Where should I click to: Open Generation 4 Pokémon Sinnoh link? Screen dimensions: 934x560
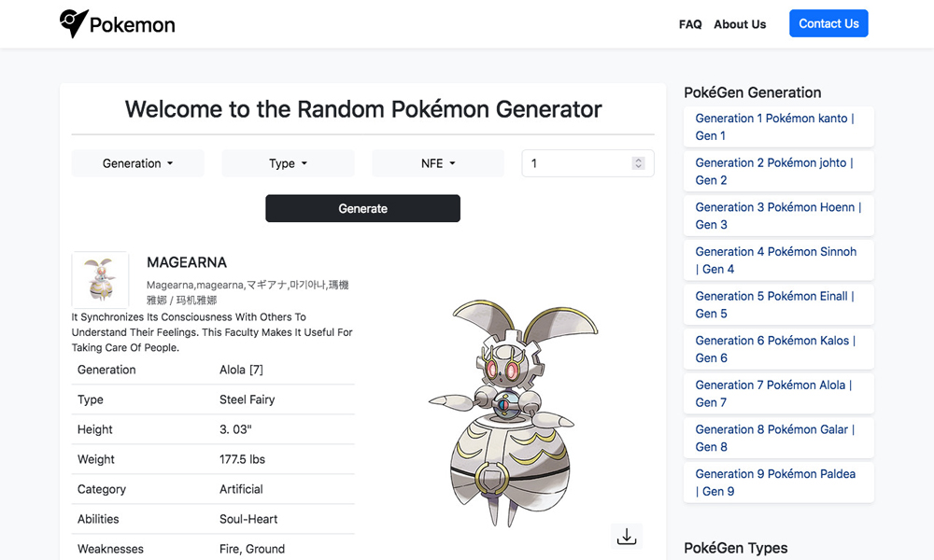(775, 260)
